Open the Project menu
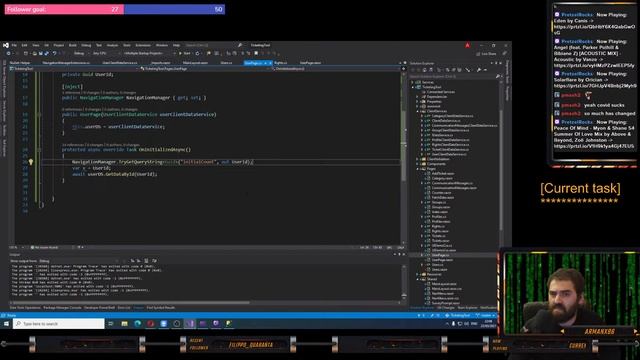 [x=59, y=45]
